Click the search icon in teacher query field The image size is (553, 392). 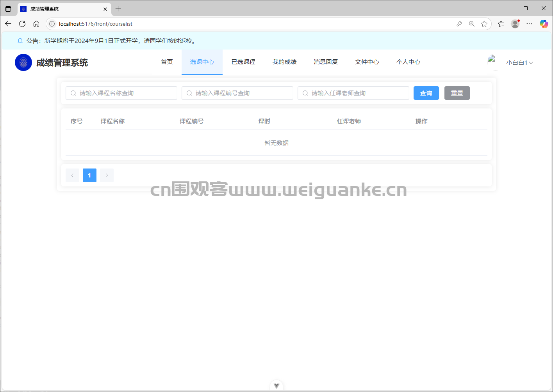click(x=305, y=93)
